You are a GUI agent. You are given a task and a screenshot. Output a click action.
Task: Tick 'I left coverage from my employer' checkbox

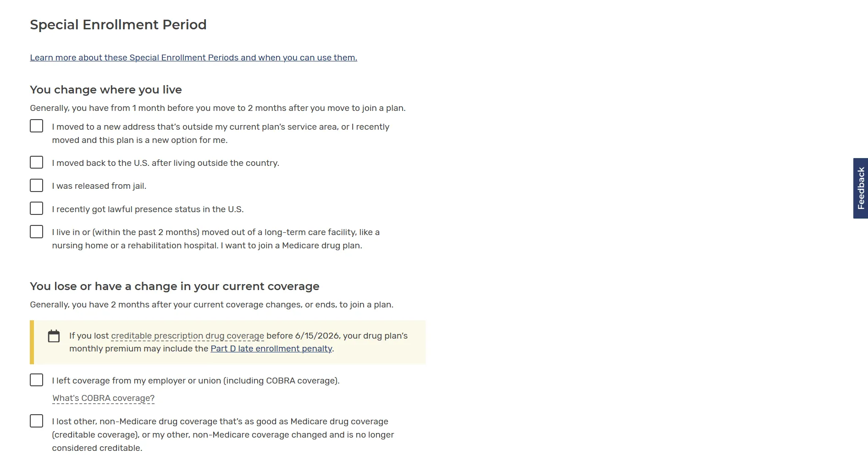tap(37, 380)
